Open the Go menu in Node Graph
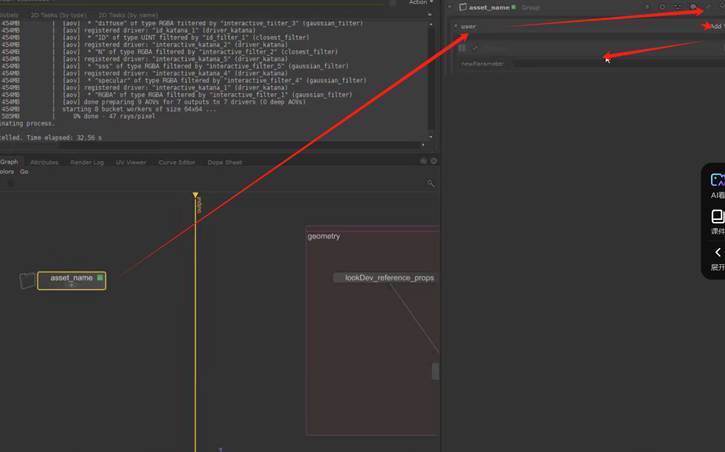This screenshot has width=725, height=452. [x=24, y=171]
